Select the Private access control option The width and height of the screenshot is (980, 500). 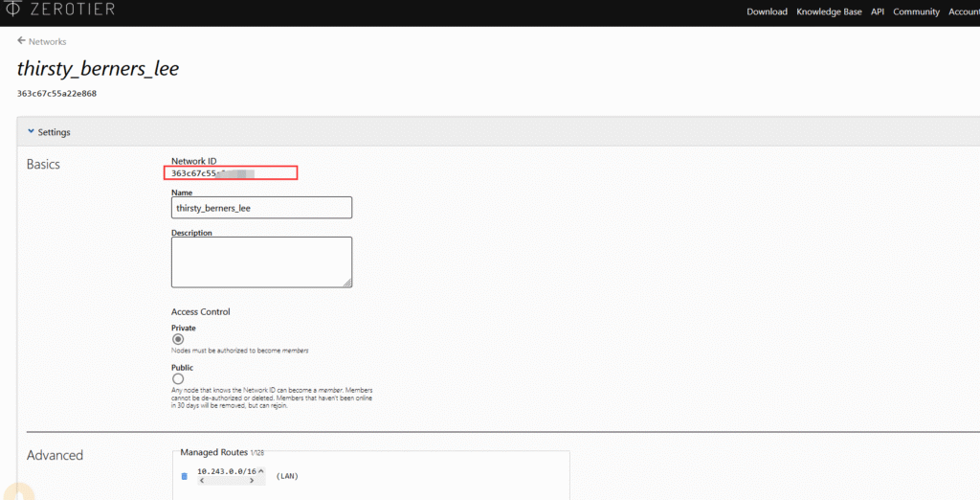tap(177, 339)
